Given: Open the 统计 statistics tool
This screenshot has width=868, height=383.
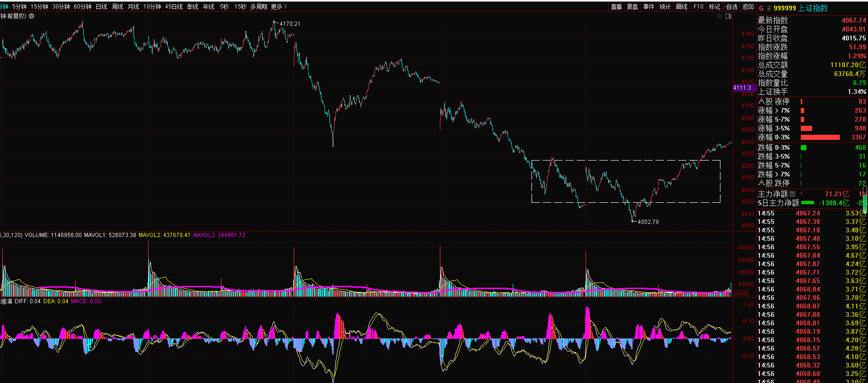Looking at the screenshot, I should 665,7.
